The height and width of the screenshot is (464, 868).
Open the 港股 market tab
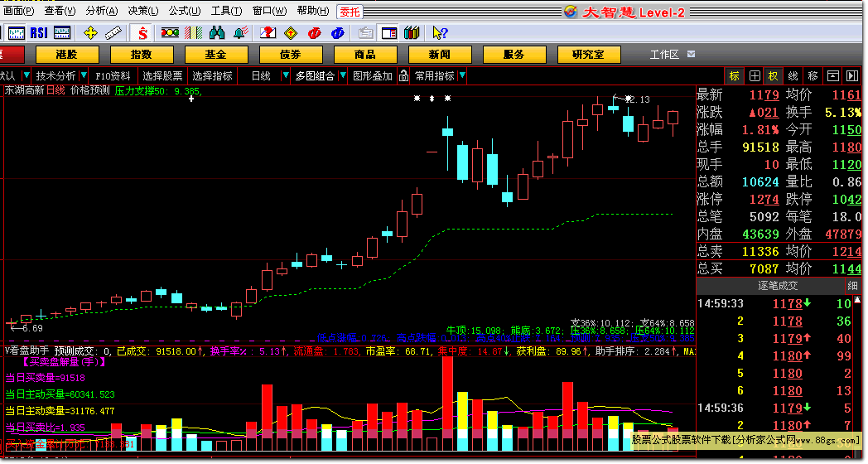(67, 54)
